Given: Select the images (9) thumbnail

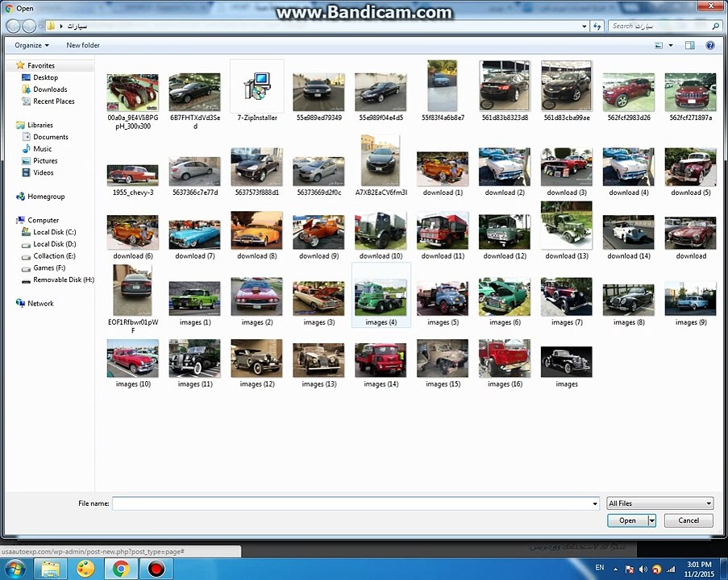Looking at the screenshot, I should [690, 298].
